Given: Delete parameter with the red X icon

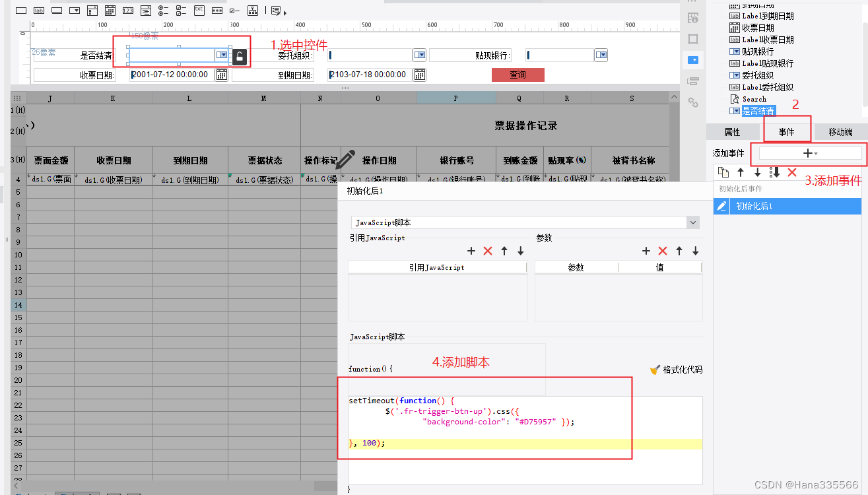Looking at the screenshot, I should (663, 251).
